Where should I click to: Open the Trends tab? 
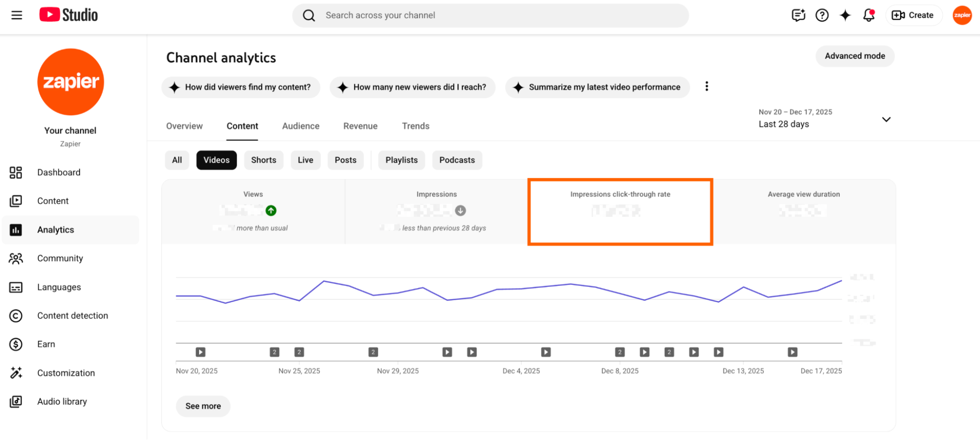(x=416, y=126)
